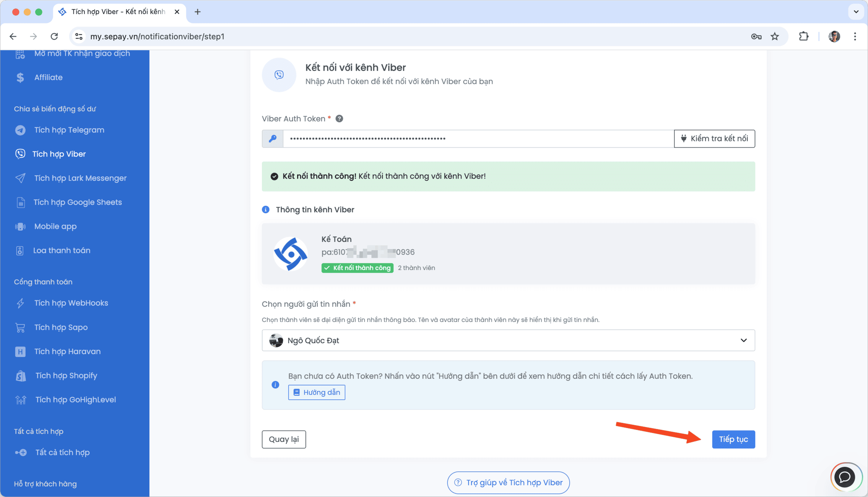The height and width of the screenshot is (497, 868).
Task: Click the GoHighLevel chart icon
Action: coord(21,400)
